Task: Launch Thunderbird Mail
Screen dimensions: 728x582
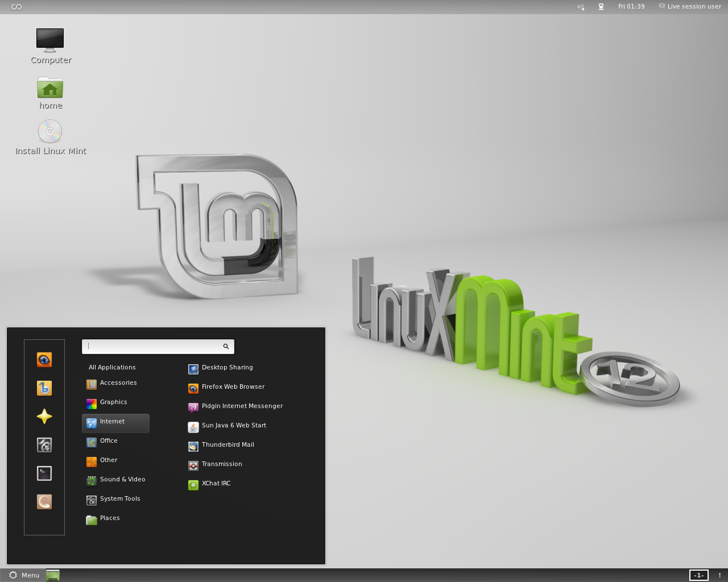Action: (221, 445)
